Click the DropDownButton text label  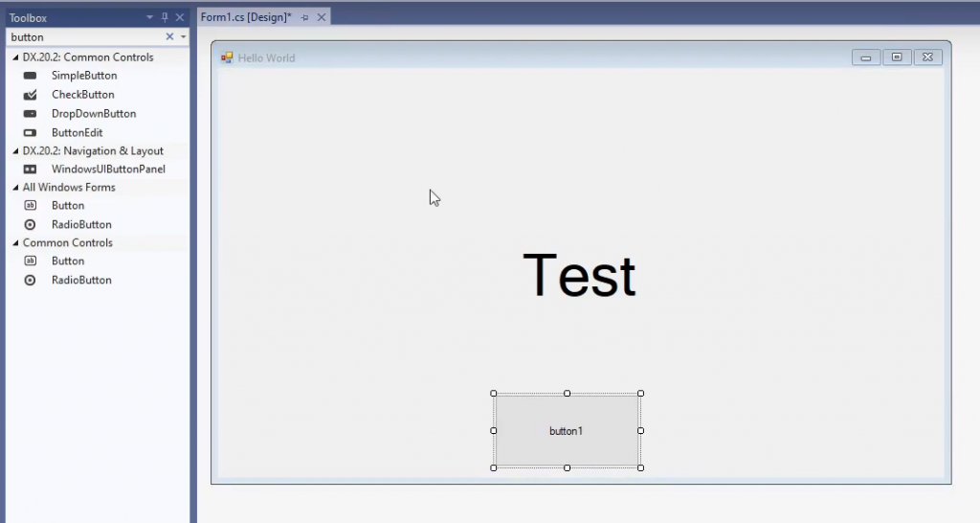94,114
